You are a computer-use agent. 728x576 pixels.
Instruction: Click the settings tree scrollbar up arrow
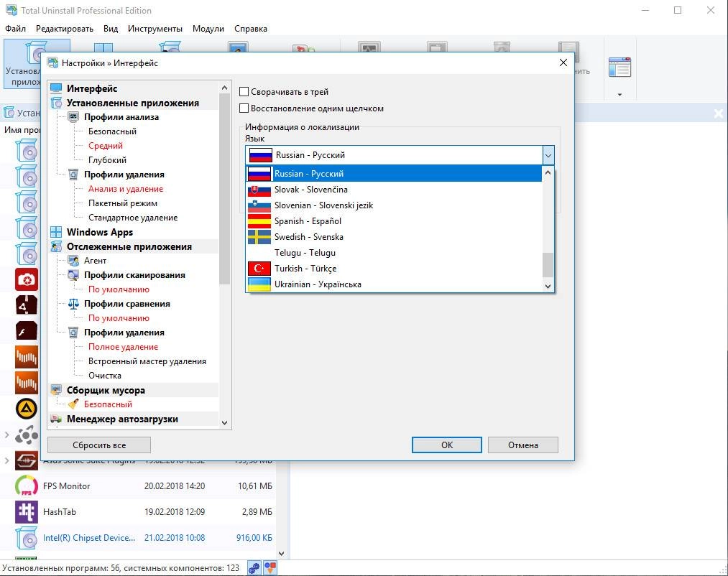point(225,88)
